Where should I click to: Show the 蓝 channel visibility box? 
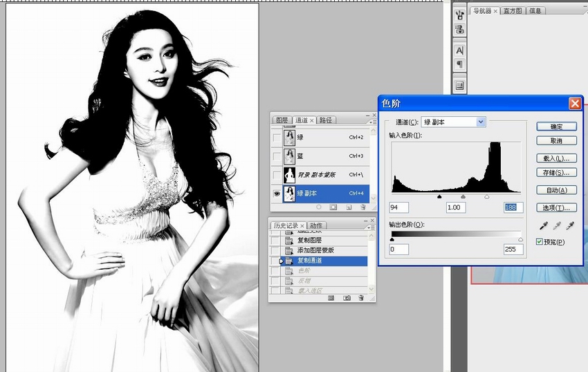pyautogui.click(x=277, y=156)
